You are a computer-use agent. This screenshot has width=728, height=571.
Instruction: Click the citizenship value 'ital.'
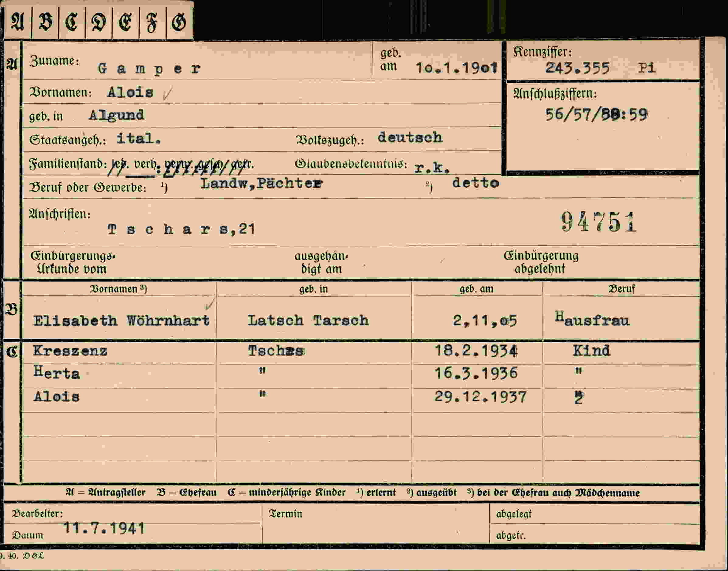[138, 138]
